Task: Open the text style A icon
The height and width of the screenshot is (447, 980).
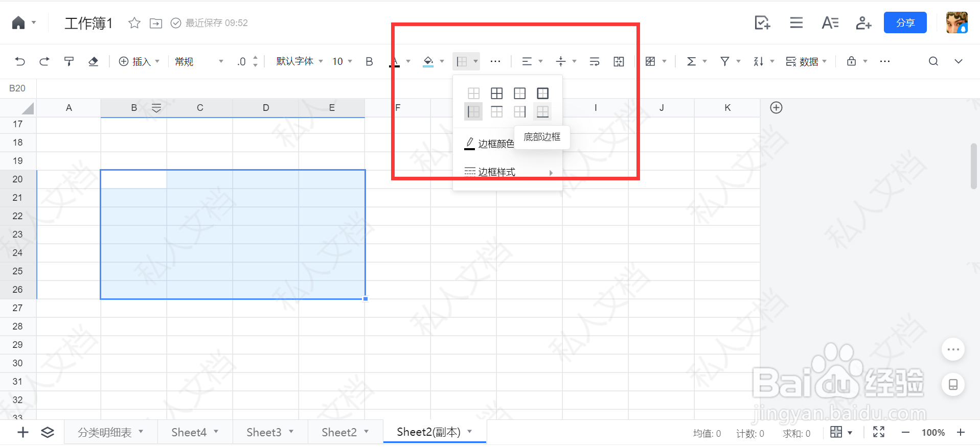Action: coord(830,22)
